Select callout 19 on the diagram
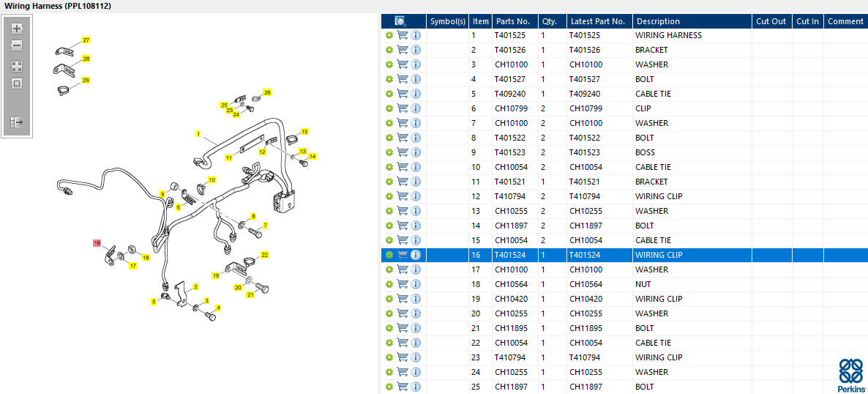868x394 pixels. (216, 275)
